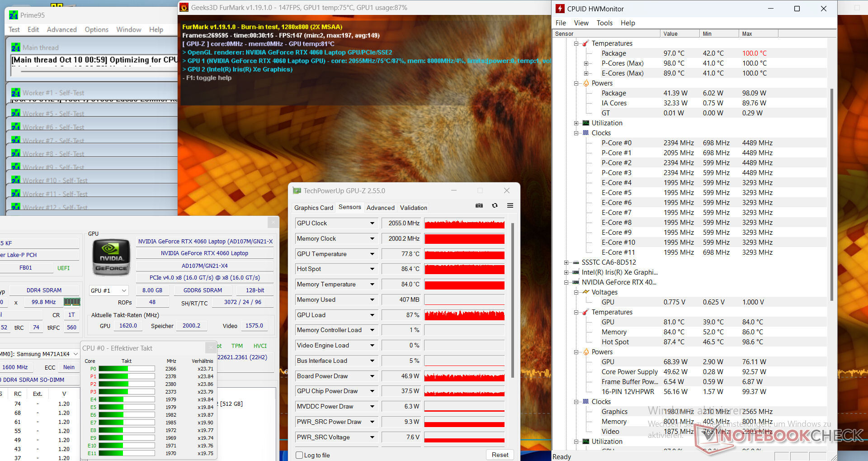This screenshot has height=461, width=868.
Task: Click Intel Iris Xe Graphics device icon
Action: pos(576,272)
